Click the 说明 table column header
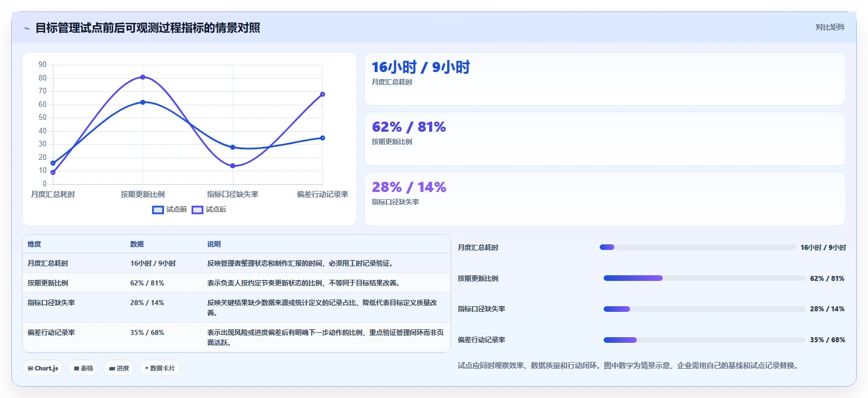The width and height of the screenshot is (868, 398). (x=214, y=244)
